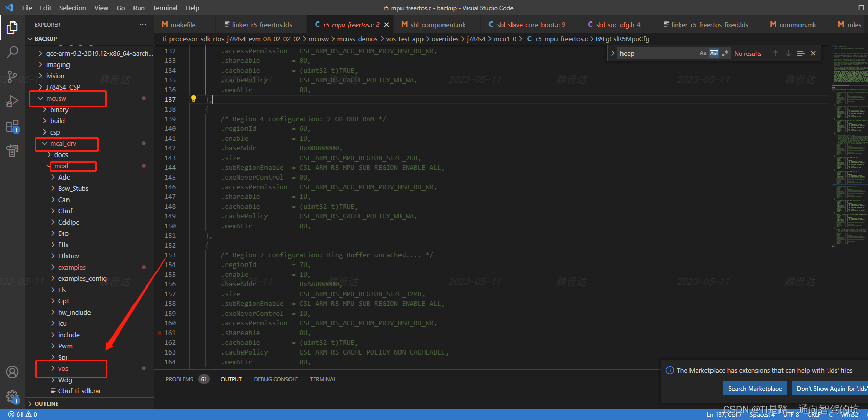Open the Test explorer icon in activity bar
The width and height of the screenshot is (868, 420).
[12, 150]
